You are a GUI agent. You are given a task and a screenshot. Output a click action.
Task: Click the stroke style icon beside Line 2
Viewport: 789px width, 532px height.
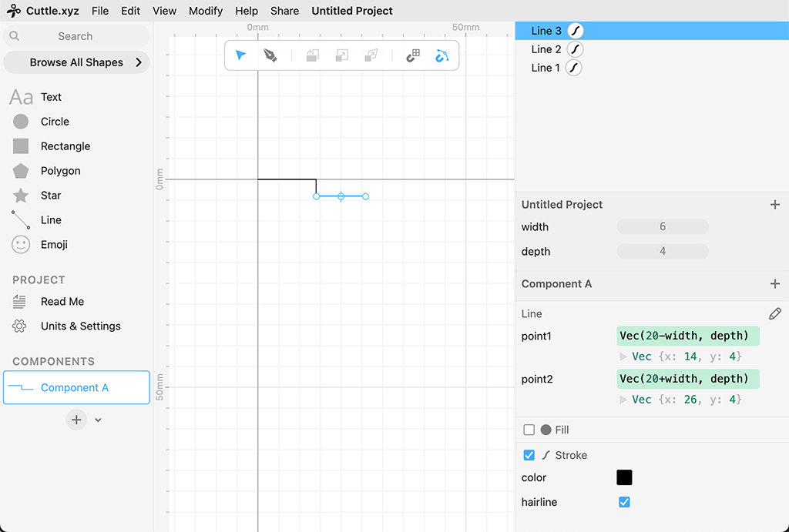tap(575, 49)
